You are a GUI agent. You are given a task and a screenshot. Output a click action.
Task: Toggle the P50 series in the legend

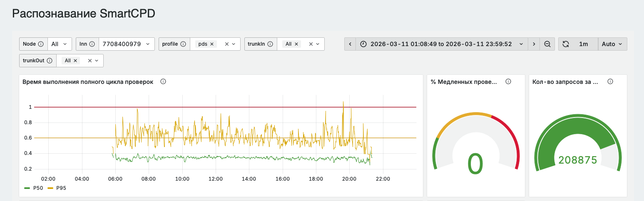34,188
